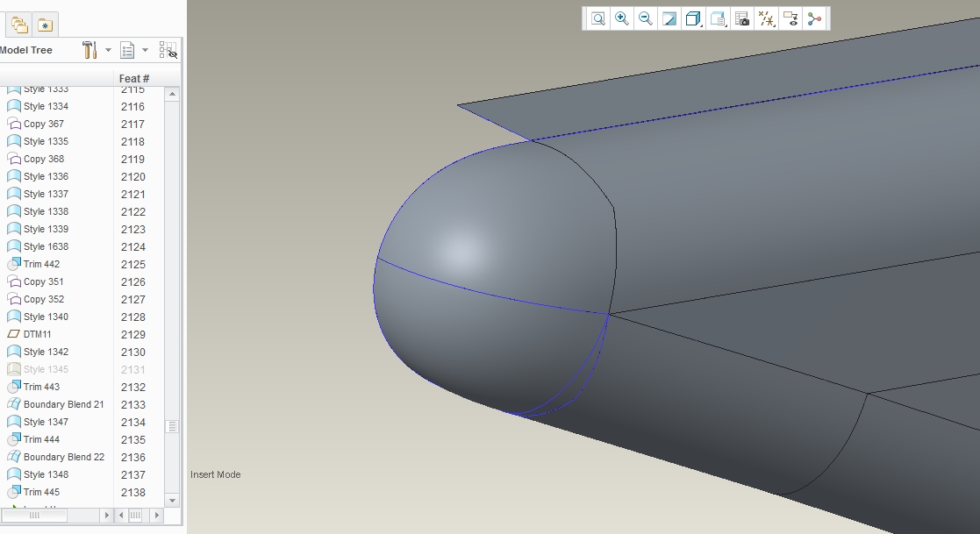Select Style 1337 in the tree
This screenshot has width=980, height=534.
click(x=46, y=194)
